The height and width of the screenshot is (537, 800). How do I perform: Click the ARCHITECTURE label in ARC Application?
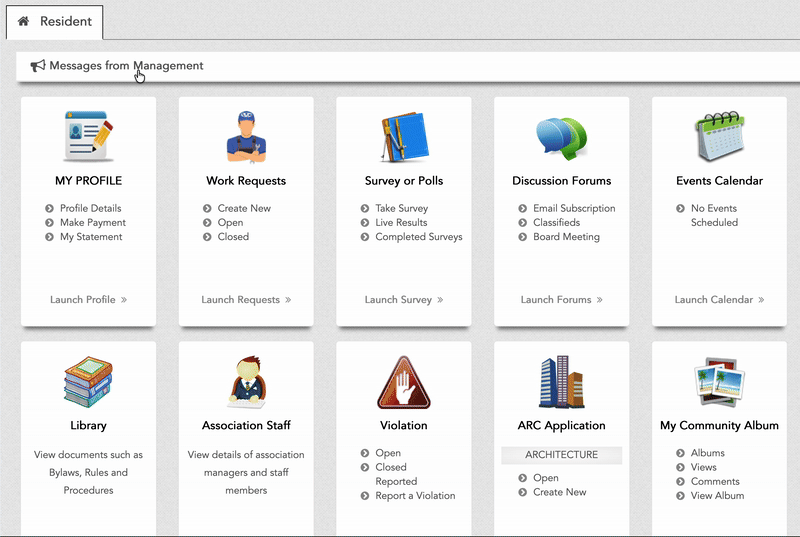(561, 455)
